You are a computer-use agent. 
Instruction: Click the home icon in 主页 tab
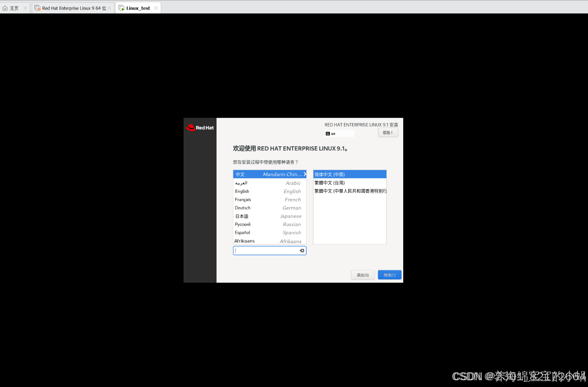[x=5, y=8]
